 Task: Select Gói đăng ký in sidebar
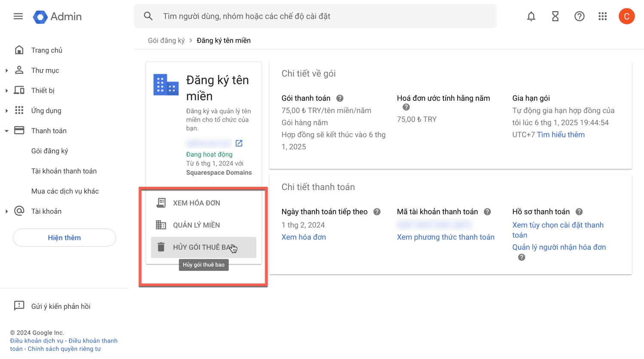coord(50,151)
